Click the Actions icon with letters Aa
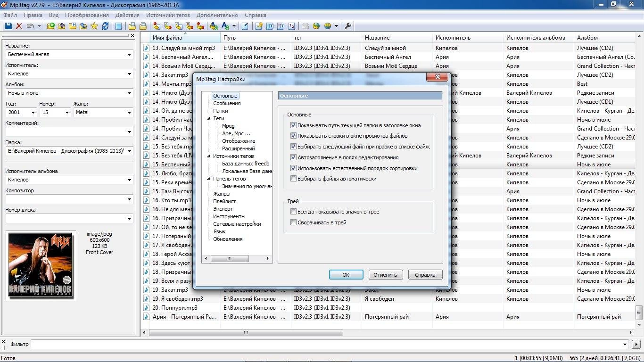The width and height of the screenshot is (644, 362). tap(214, 26)
